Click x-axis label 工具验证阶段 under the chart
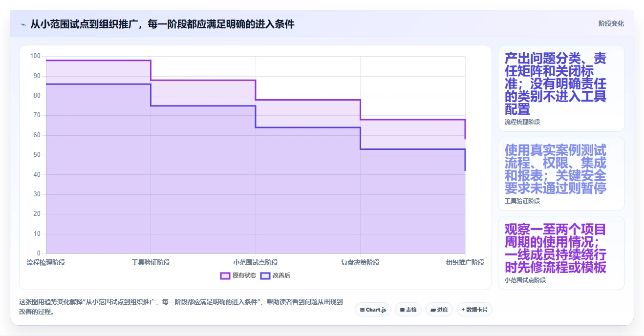Image resolution: width=644 pixels, height=336 pixels. (x=150, y=262)
